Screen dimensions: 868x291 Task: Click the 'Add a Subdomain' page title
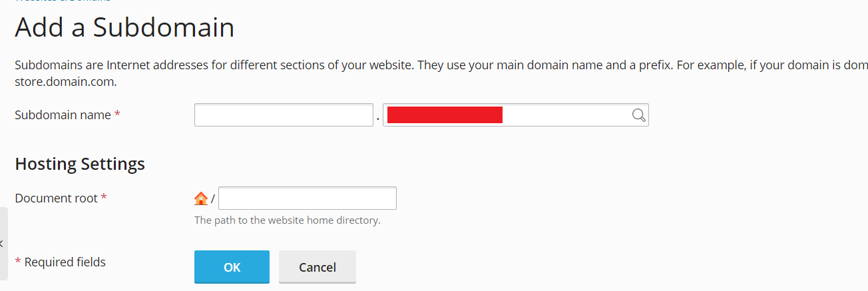click(x=124, y=28)
